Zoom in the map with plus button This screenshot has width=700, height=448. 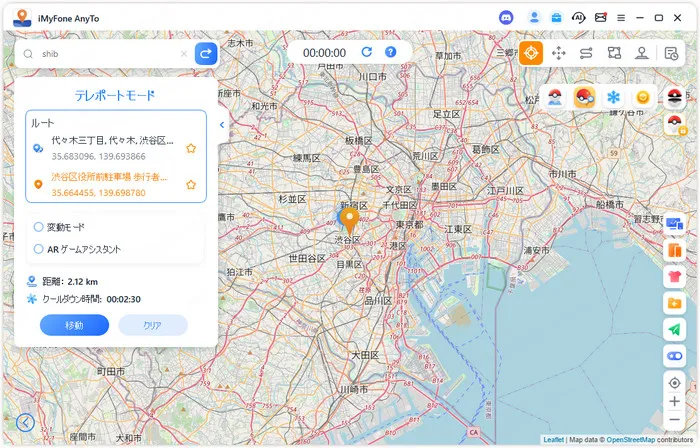[x=674, y=401]
